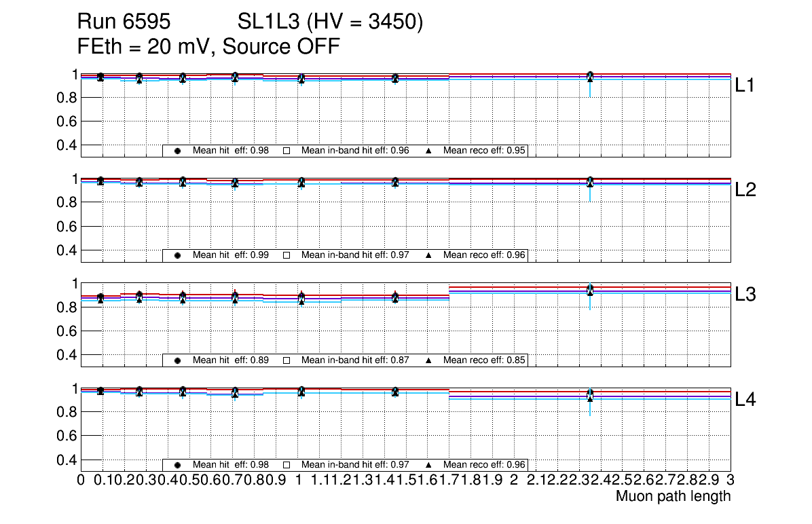The width and height of the screenshot is (812, 524).
Task: Select 'Mean reco eff: 0.96' in L4 legend
Action: (485, 465)
